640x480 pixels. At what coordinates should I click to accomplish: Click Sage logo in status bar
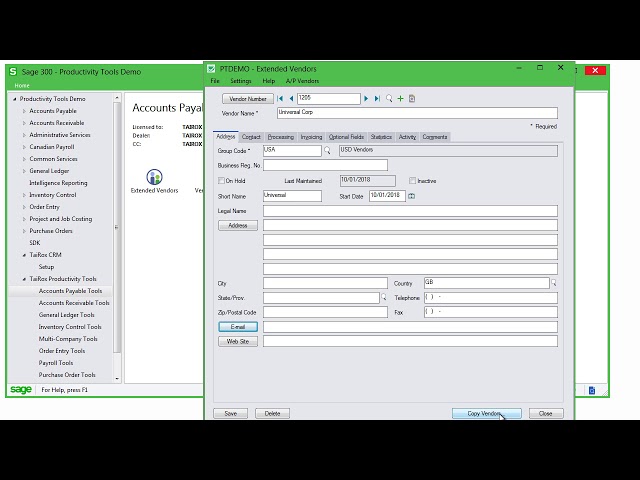pyautogui.click(x=21, y=390)
